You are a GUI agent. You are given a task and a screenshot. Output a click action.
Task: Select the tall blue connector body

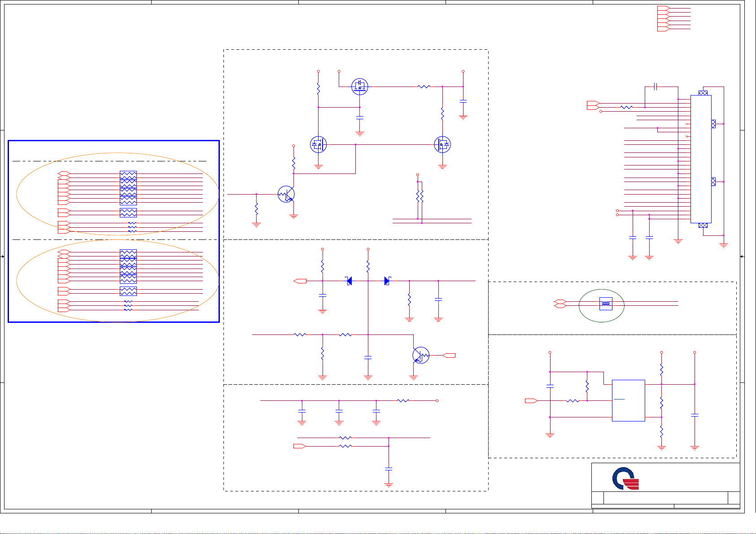point(701,159)
